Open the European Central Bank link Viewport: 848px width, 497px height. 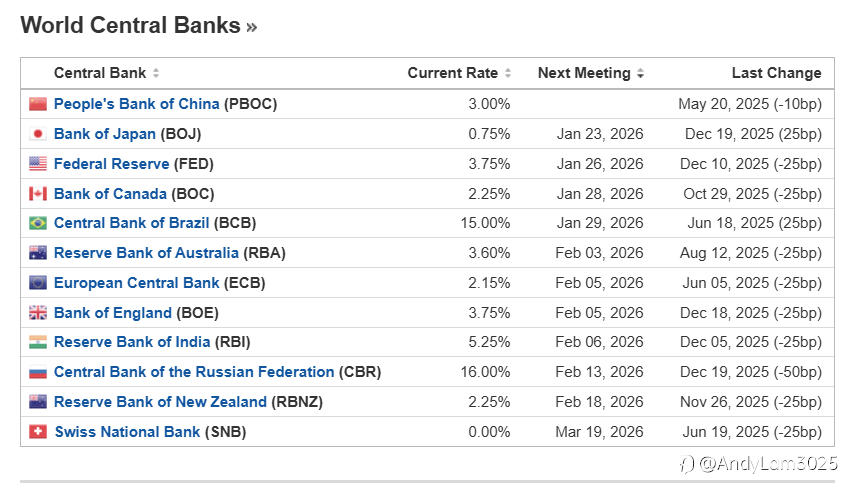pyautogui.click(x=137, y=283)
